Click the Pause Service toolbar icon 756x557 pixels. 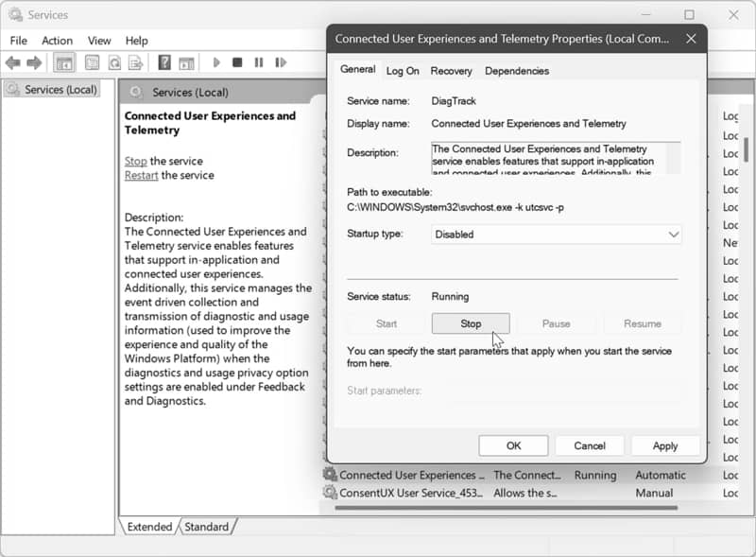(259, 62)
